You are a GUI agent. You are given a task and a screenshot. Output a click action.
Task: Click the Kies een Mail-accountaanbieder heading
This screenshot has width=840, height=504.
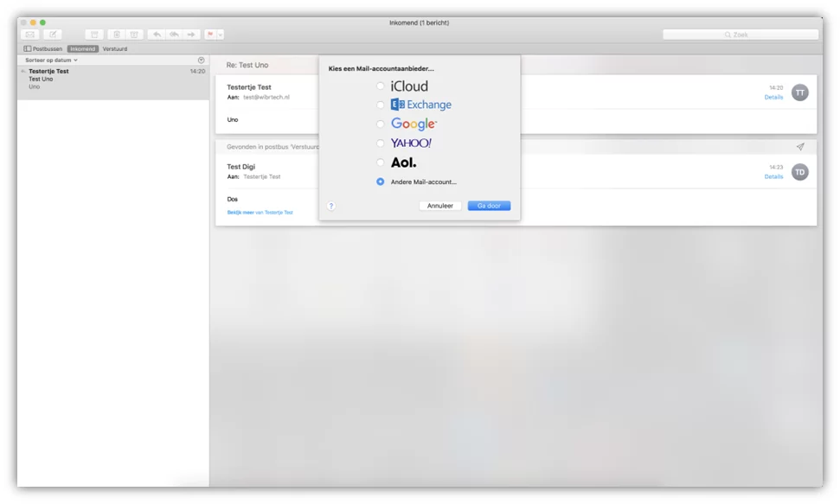(x=381, y=68)
